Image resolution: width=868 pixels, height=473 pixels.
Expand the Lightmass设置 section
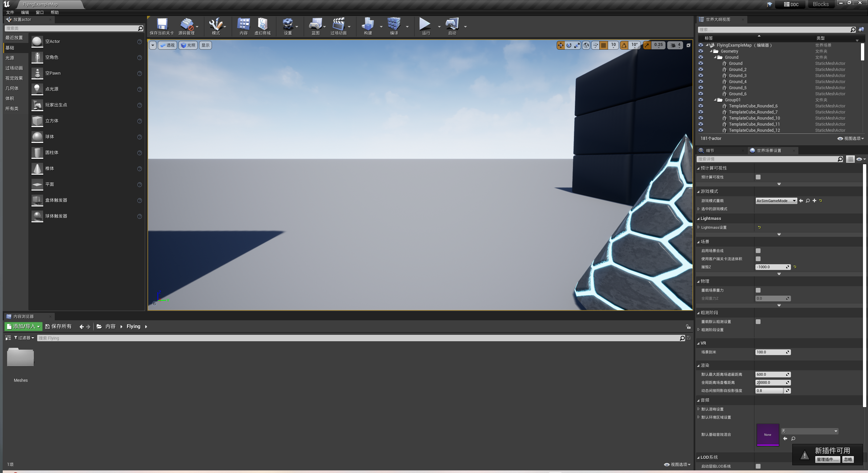(698, 227)
